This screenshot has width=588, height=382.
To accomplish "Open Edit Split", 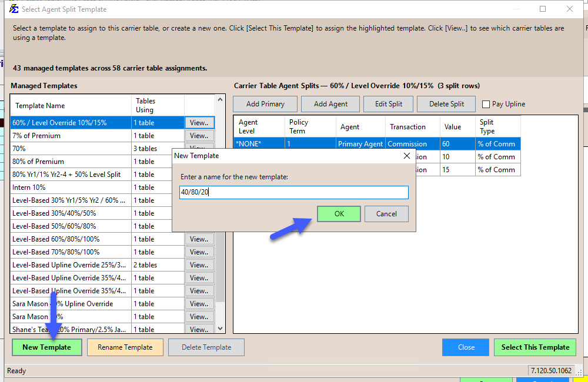I will (x=389, y=104).
